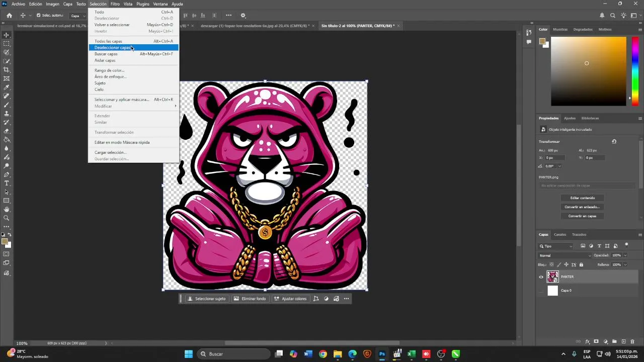The width and height of the screenshot is (644, 362).
Task: Open Photoshop search magnifier icon
Action: [612, 16]
